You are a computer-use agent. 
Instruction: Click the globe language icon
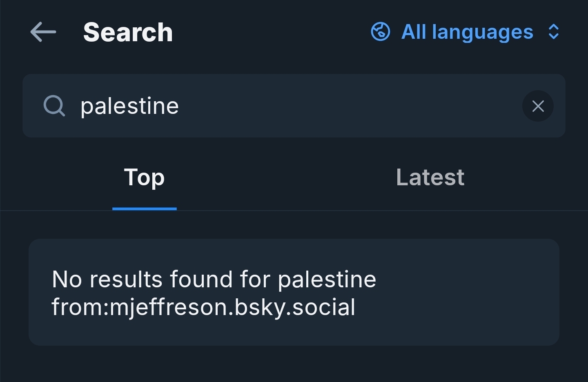380,32
